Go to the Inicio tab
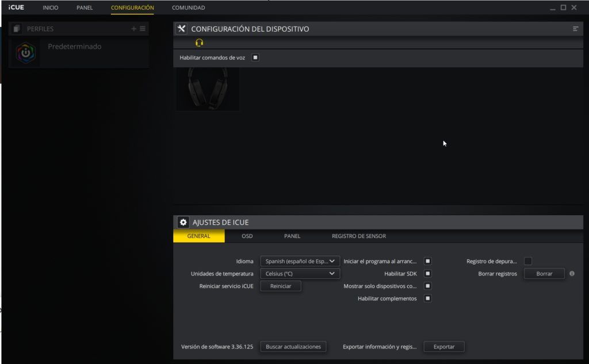 pyautogui.click(x=51, y=7)
